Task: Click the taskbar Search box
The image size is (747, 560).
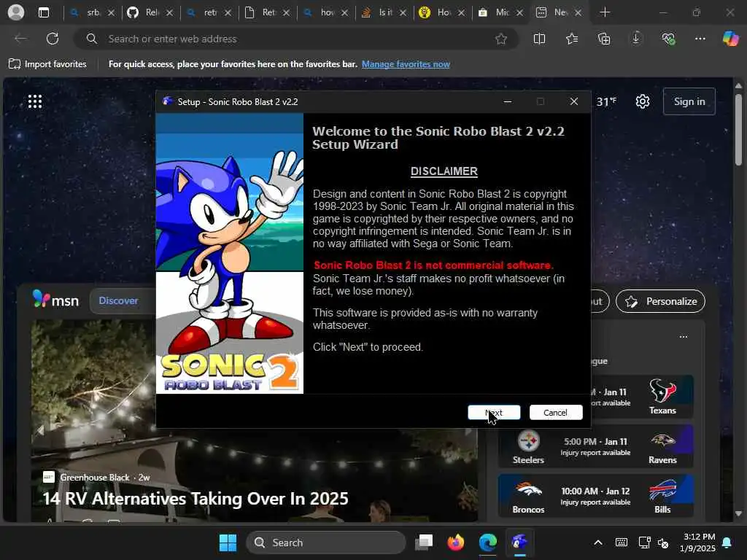Action: (x=326, y=542)
